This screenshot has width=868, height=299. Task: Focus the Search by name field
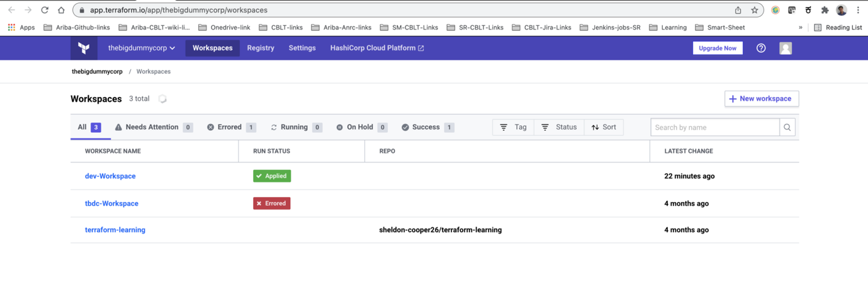pos(715,127)
